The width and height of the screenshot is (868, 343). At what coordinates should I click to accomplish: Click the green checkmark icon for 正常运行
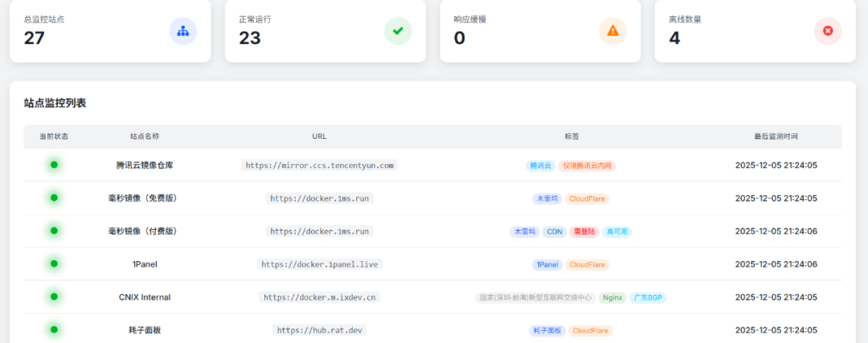tap(398, 31)
